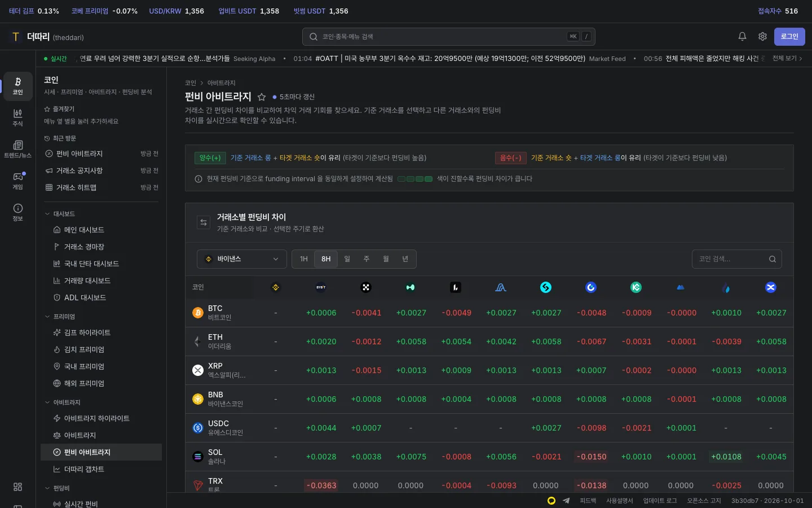Select the 월 (month) interval option
Screen dimensions: 812x508
(386, 259)
